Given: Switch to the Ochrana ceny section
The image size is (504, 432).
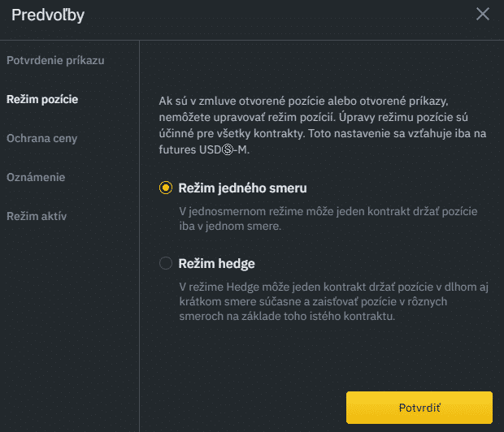Looking at the screenshot, I should (x=42, y=138).
